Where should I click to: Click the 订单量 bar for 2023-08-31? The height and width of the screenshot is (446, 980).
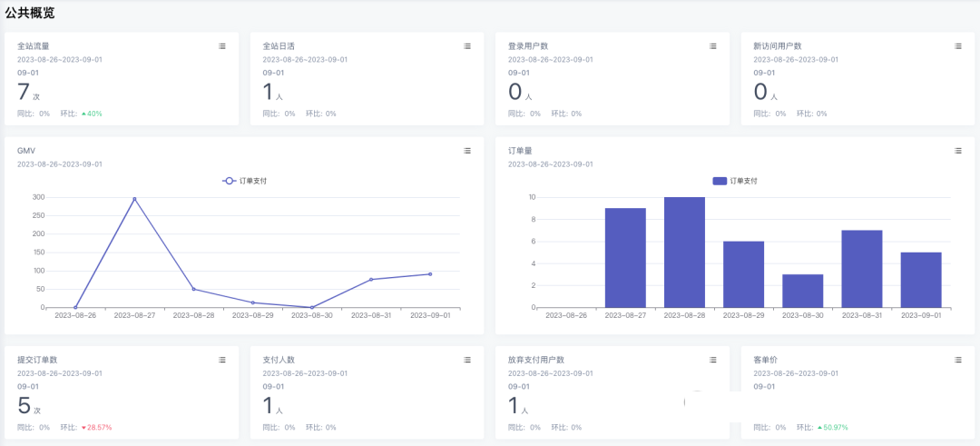click(862, 269)
